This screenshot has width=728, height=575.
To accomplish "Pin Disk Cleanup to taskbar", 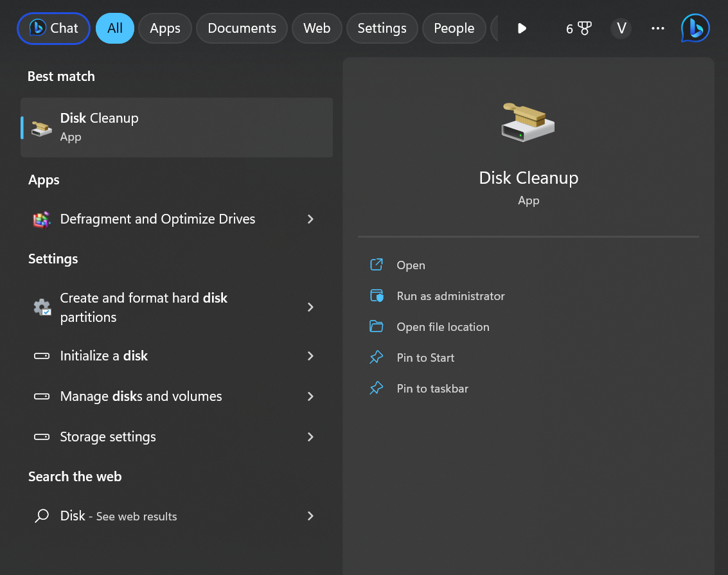I will point(432,389).
